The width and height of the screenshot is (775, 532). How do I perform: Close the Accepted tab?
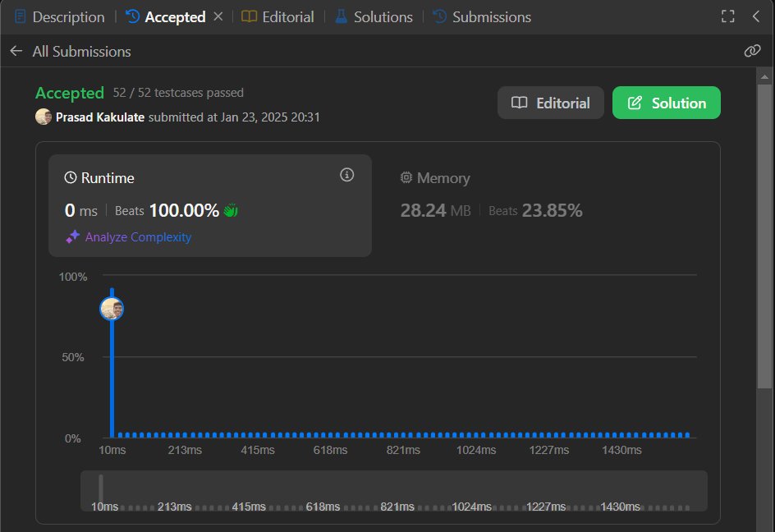(x=218, y=16)
